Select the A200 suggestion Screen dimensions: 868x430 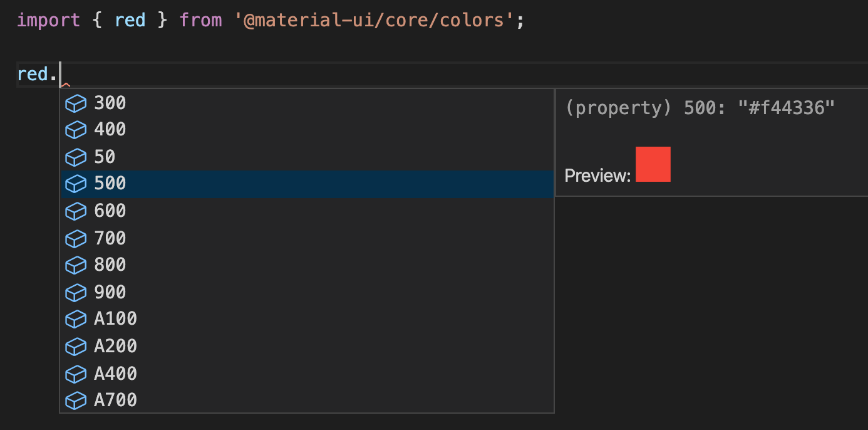(x=115, y=347)
